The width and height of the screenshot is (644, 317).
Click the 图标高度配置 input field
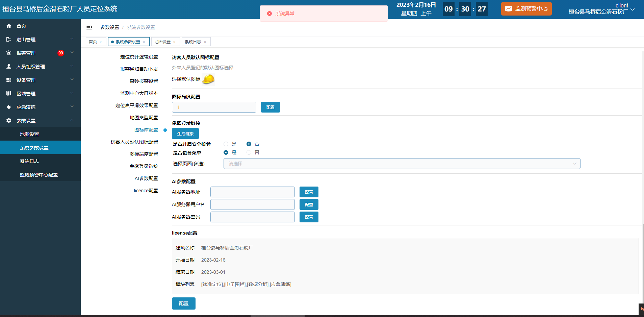tap(214, 107)
